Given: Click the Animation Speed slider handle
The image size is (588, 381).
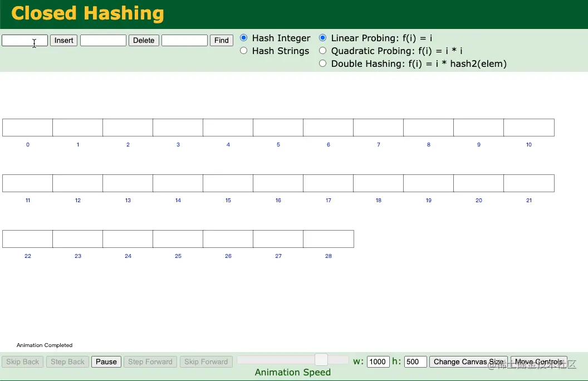Looking at the screenshot, I should [321, 360].
